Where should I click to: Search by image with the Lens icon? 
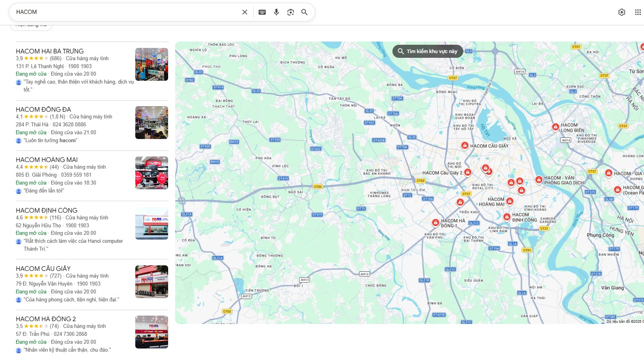pos(291,12)
